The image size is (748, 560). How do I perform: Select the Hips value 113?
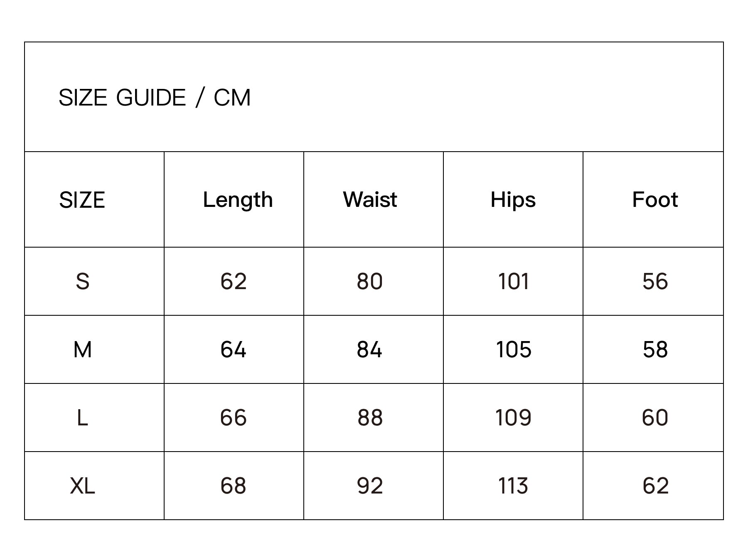[x=513, y=486]
